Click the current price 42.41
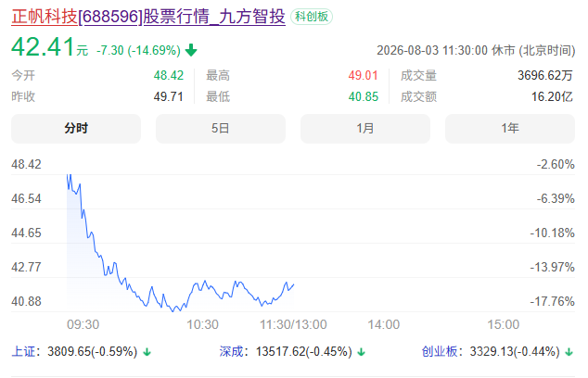Viewport: 588px width, 378px height. 43,47
